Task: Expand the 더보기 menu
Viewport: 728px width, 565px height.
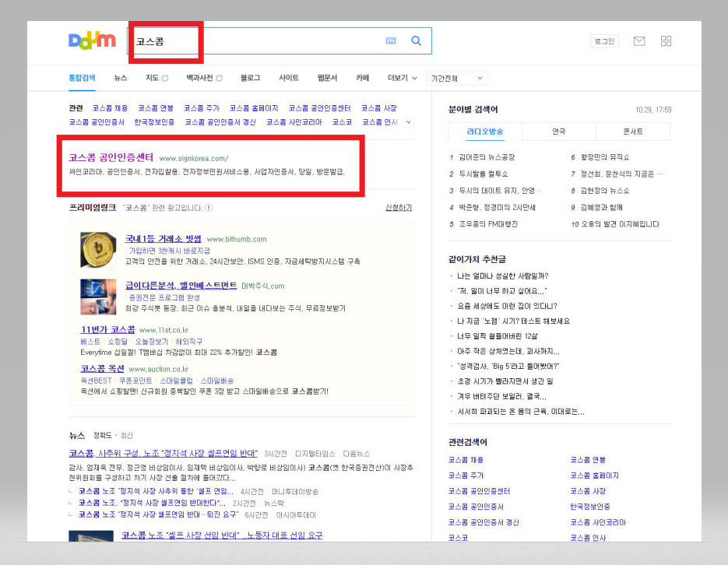Action: coord(402,78)
